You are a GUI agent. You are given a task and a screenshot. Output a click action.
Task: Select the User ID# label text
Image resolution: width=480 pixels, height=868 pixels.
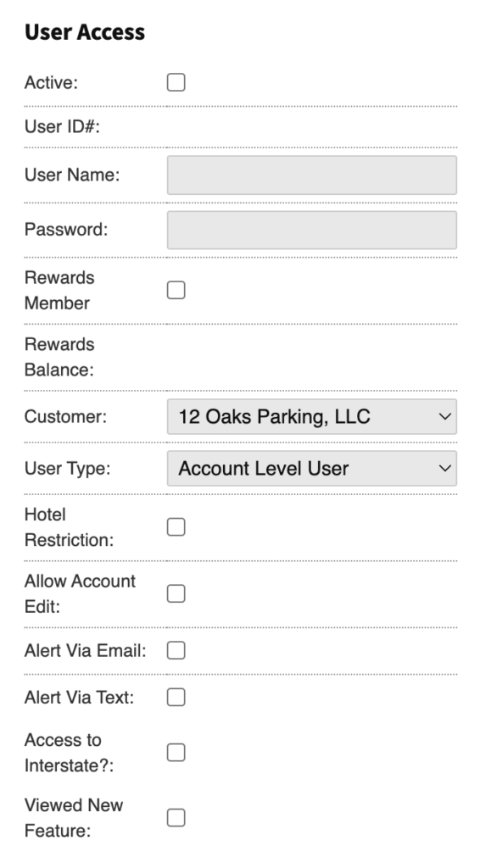pos(62,127)
